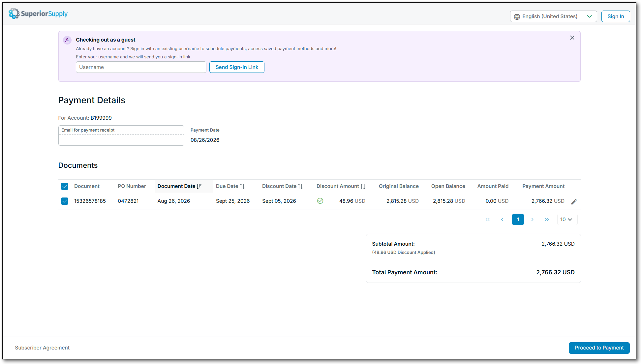Sort by Discount Amount arrows icon
Viewport: 641px width, 364px height.
point(363,186)
